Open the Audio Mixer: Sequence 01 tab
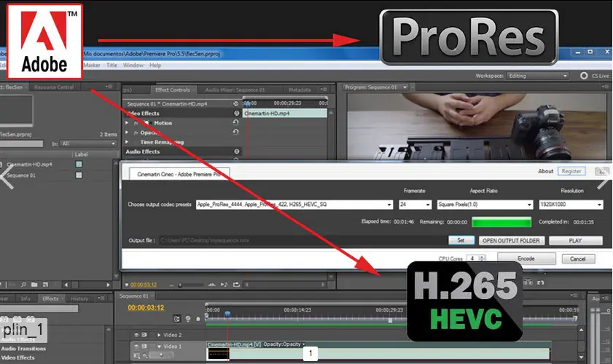613x364 pixels. point(235,90)
